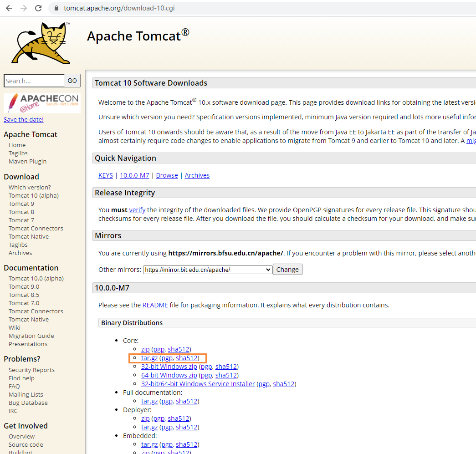Click the browser back arrow
Image resolution: width=476 pixels, height=454 pixels.
(x=9, y=8)
